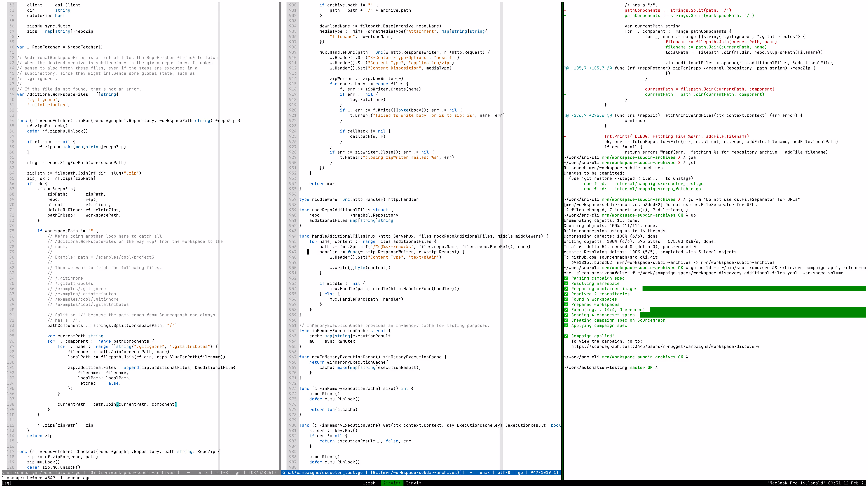Viewport: 868px width, 488px height.
Task: Click the github.com:sourcegraph/src-cli.git remote address
Action: (614, 257)
